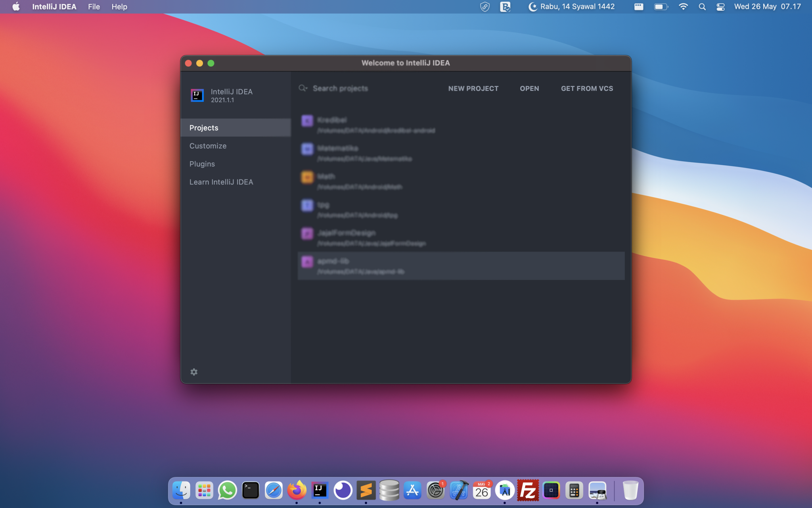Open FileZilla from the dock
Viewport: 812px width, 508px height.
(x=528, y=491)
